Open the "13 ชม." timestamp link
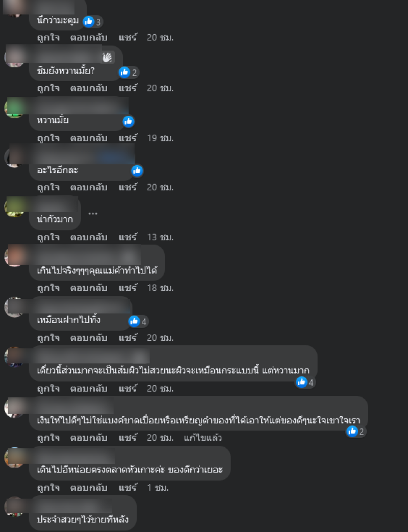The width and height of the screenshot is (408, 532). point(160,237)
